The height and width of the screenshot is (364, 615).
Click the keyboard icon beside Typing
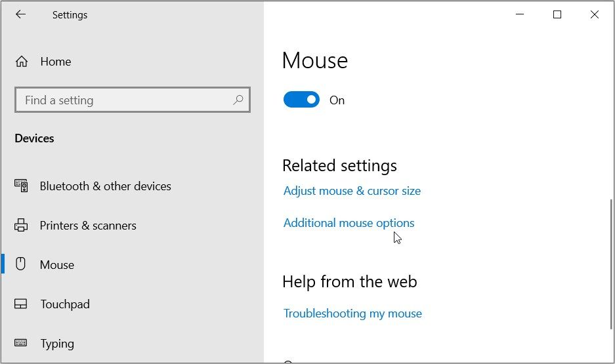[x=21, y=343]
